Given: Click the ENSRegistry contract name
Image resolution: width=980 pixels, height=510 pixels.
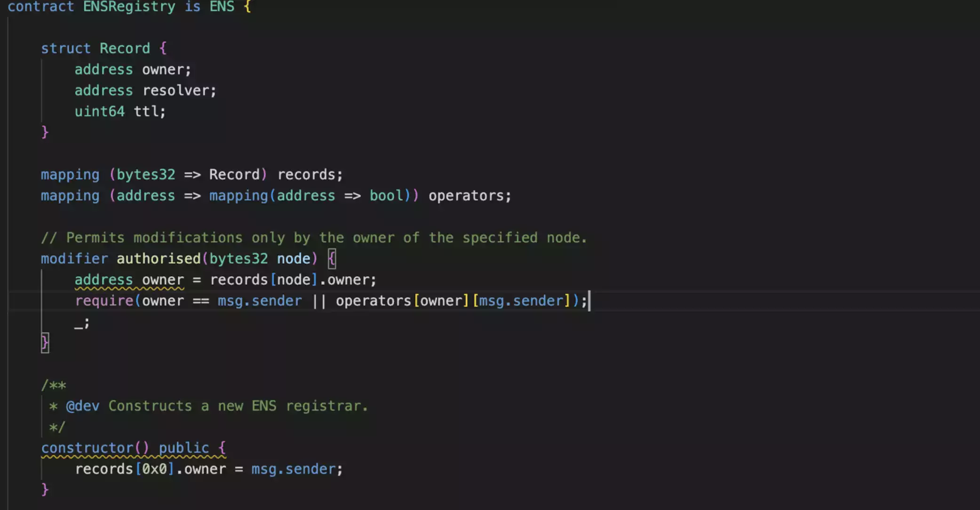Looking at the screenshot, I should point(128,7).
